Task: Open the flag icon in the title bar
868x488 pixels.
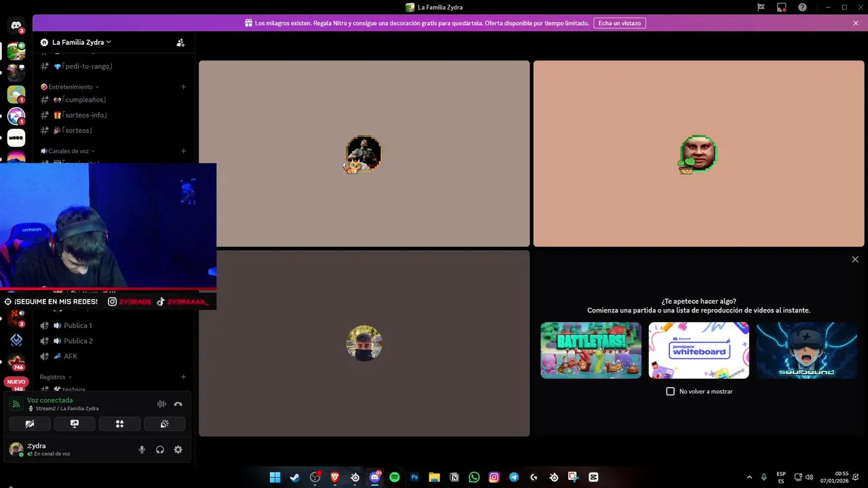Action: pos(761,7)
